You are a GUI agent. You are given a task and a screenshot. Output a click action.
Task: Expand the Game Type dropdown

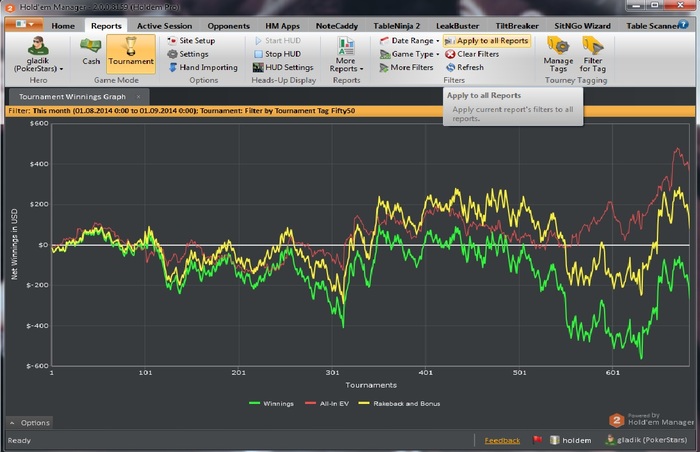tap(410, 54)
